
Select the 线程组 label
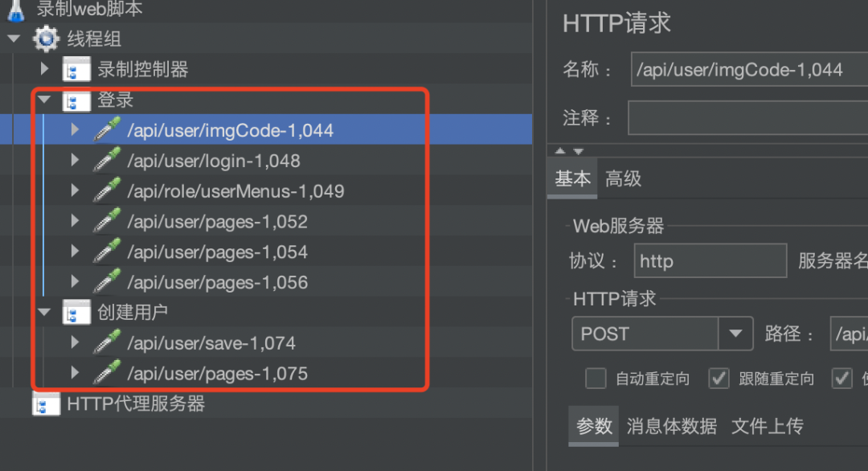[94, 39]
